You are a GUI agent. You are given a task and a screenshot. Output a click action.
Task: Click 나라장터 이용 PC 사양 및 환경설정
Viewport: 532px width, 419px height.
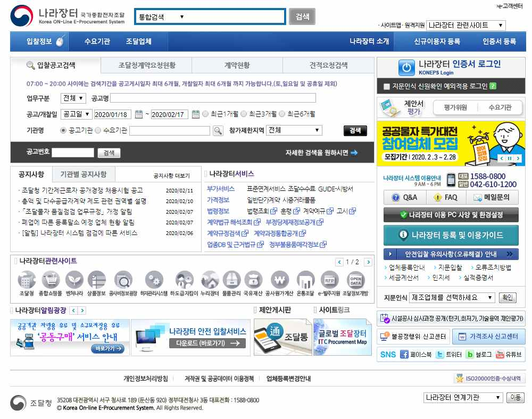tap(451, 215)
